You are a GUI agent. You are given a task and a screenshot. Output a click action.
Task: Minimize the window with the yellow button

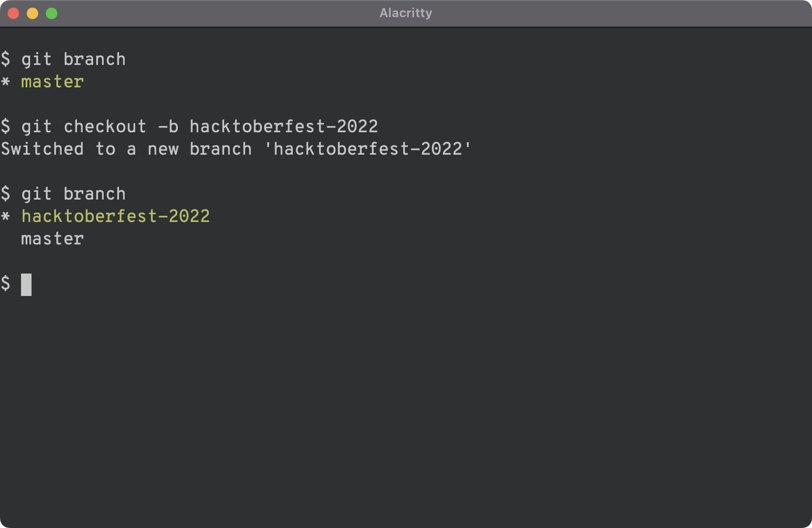32,13
